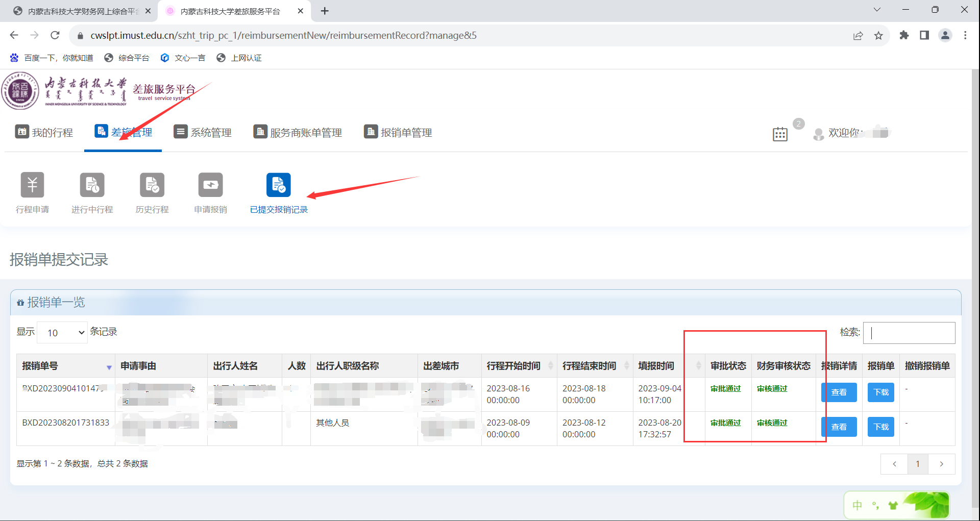This screenshot has width=980, height=521.
Task: Open the 报销单管理 menu tab
Action: pos(398,133)
